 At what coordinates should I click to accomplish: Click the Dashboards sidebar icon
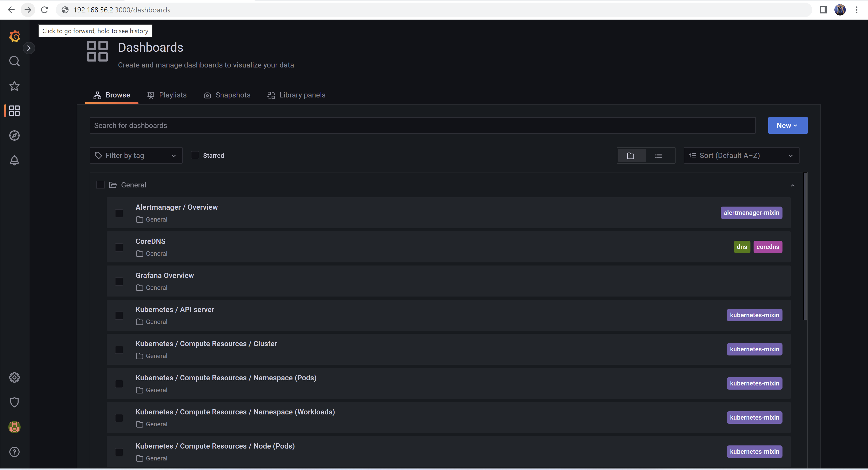click(14, 111)
